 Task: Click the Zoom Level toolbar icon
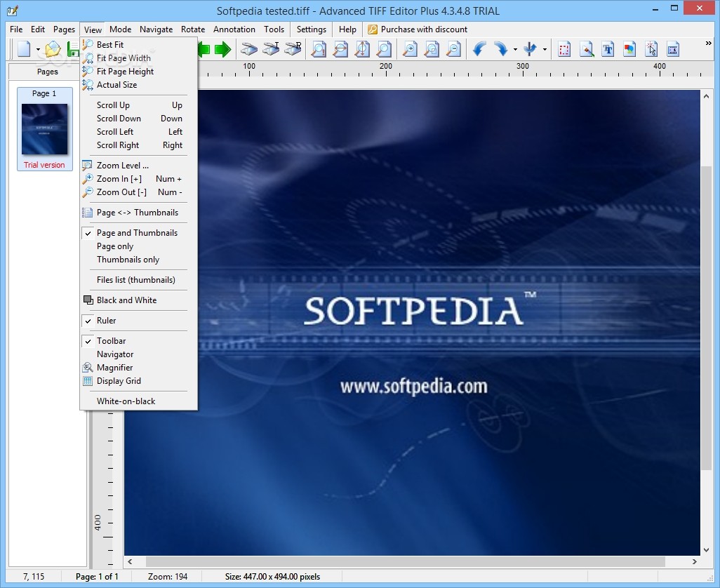click(x=432, y=48)
